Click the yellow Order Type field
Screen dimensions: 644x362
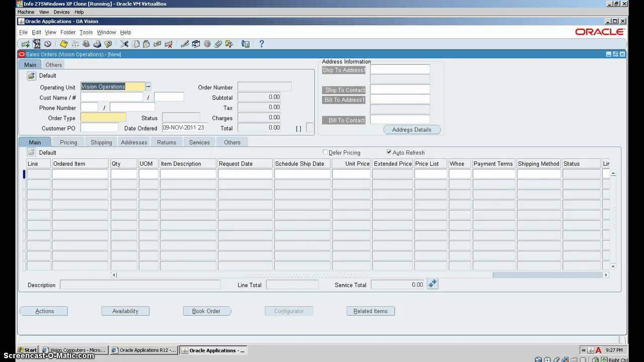104,118
